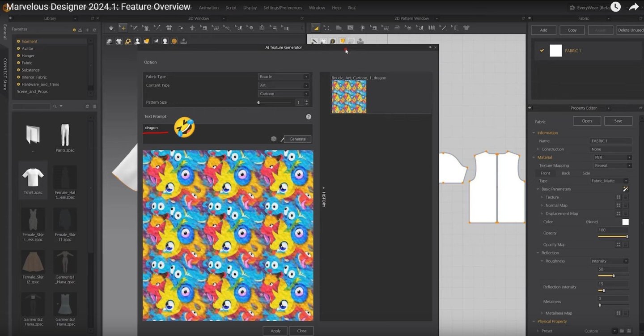Open the Texture map grid icon

tap(619, 197)
